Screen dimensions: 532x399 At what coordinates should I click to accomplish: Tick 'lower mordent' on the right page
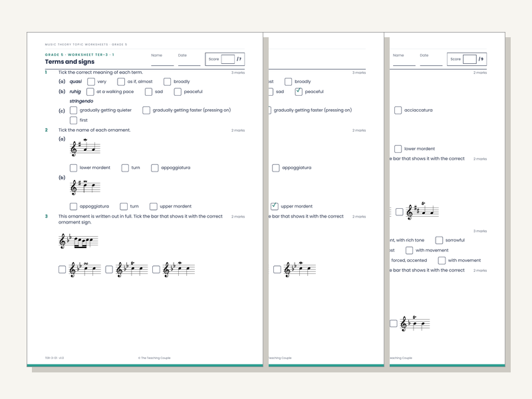(398, 149)
